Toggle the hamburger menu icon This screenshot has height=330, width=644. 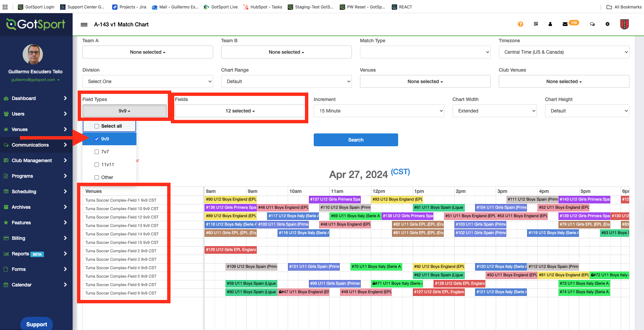(x=84, y=25)
